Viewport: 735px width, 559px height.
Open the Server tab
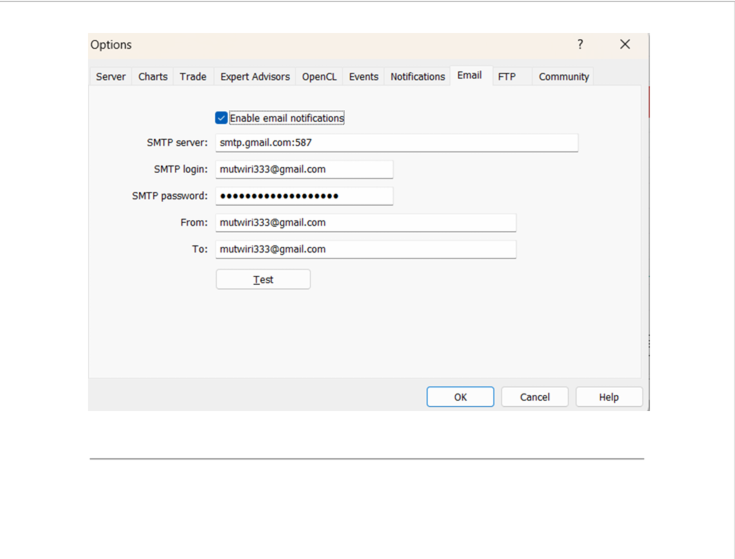(x=111, y=77)
